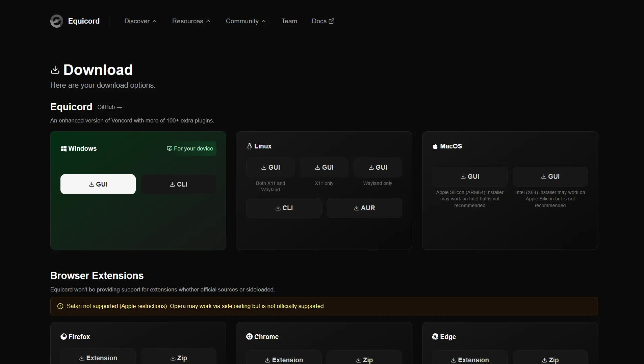Click the Windows logo icon
Viewport: 644px width, 364px height.
pyautogui.click(x=63, y=148)
